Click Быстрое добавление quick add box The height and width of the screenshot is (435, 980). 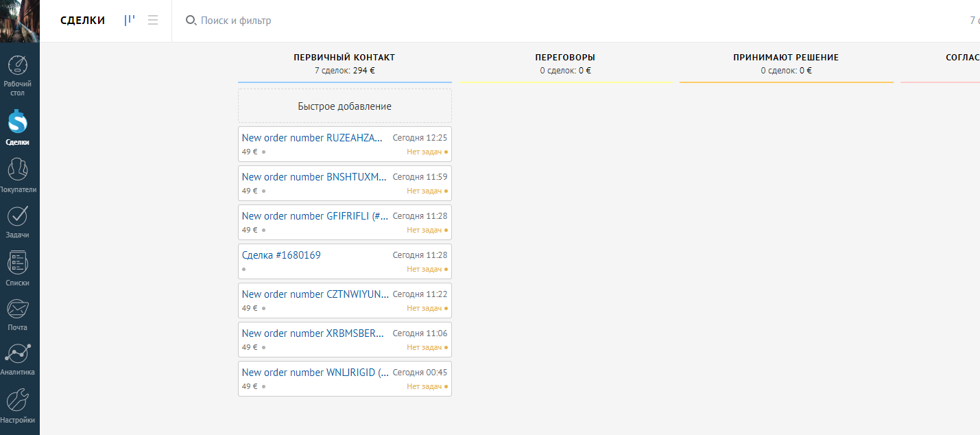[x=345, y=106]
